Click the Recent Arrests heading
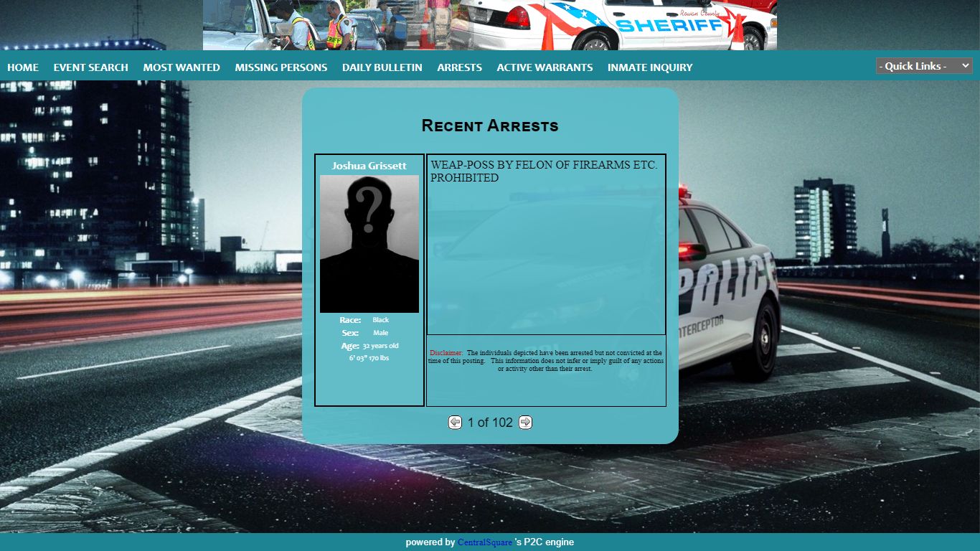The height and width of the screenshot is (551, 980). pos(489,126)
